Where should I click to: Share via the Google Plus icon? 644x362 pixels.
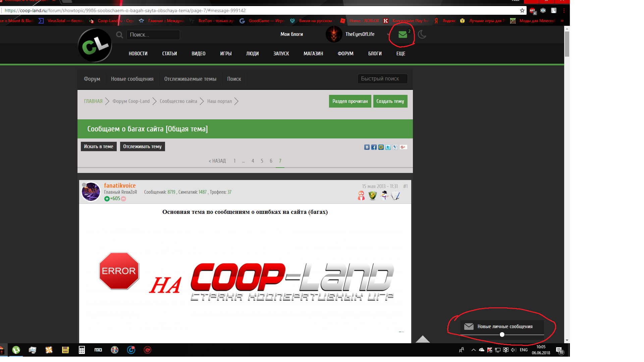403,147
